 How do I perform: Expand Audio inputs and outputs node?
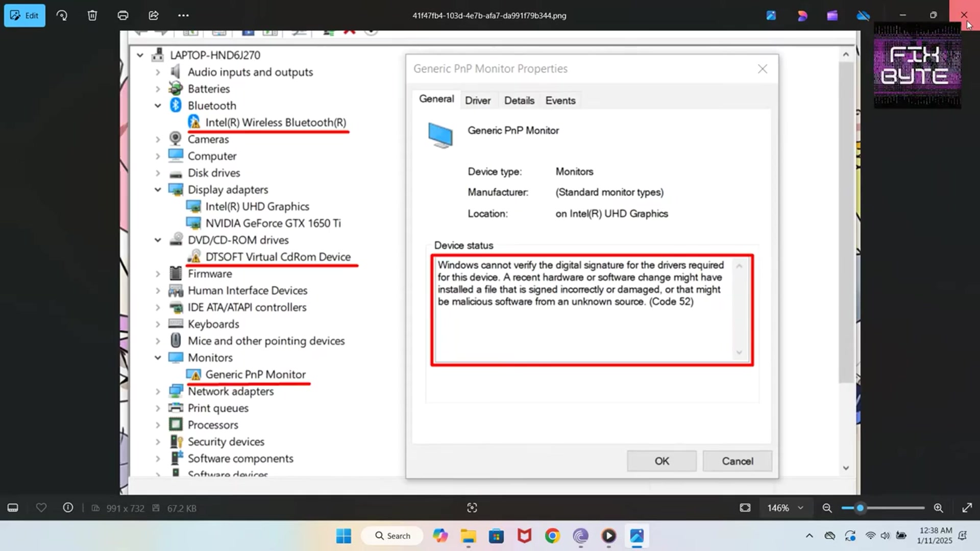coord(158,72)
